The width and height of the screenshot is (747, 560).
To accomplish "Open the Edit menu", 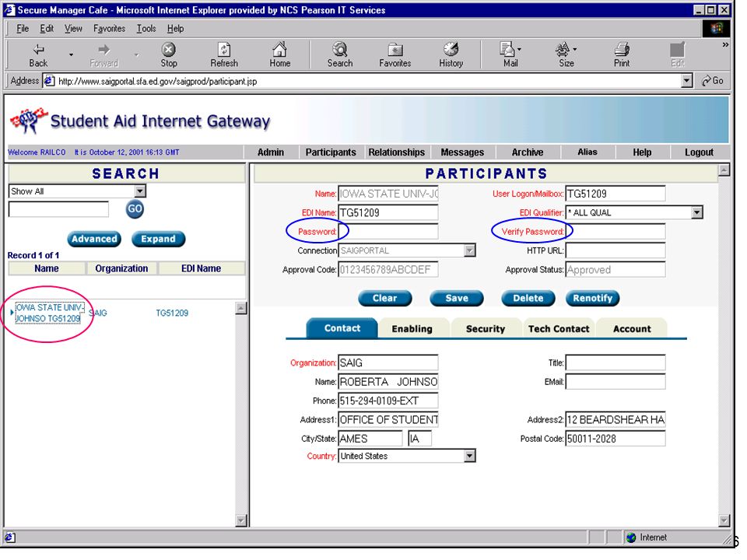I will [47, 29].
